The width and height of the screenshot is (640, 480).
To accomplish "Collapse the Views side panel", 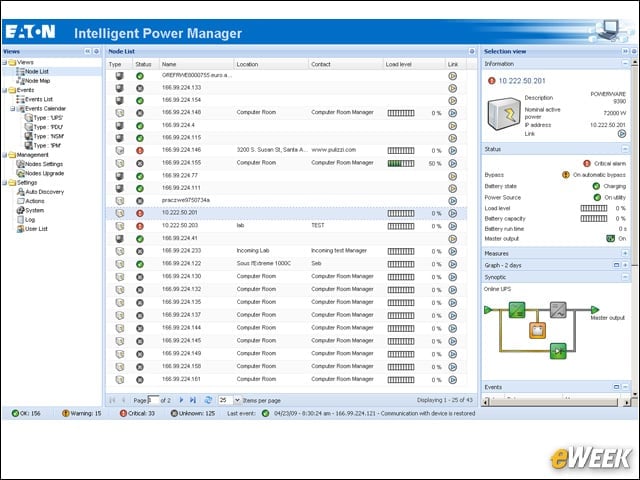I will [88, 51].
